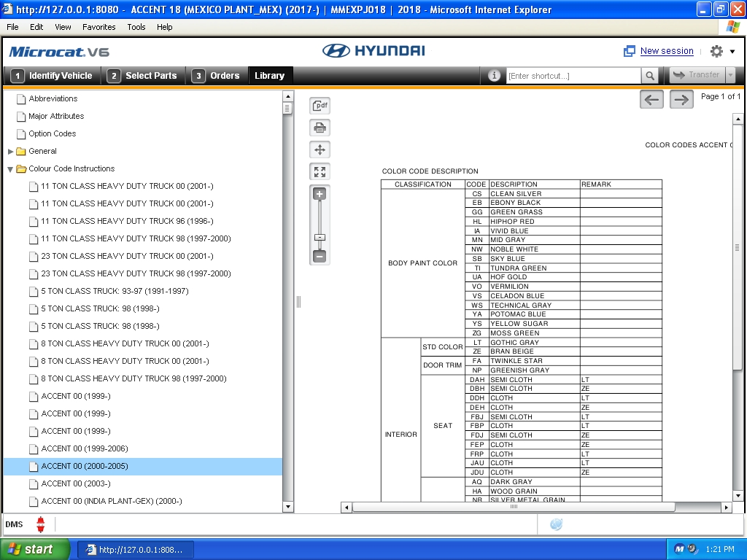This screenshot has height=560, width=747.
Task: Open the Favorites menu
Action: 98,27
